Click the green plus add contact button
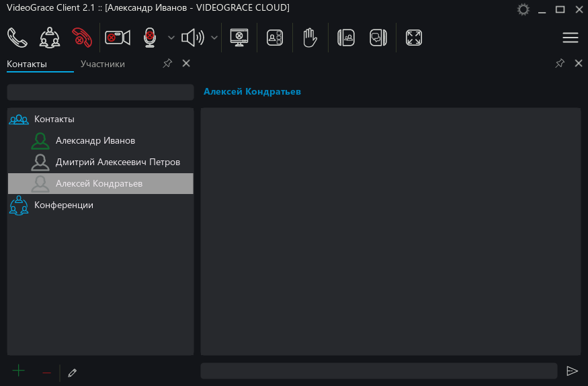The image size is (588, 386). [19, 371]
